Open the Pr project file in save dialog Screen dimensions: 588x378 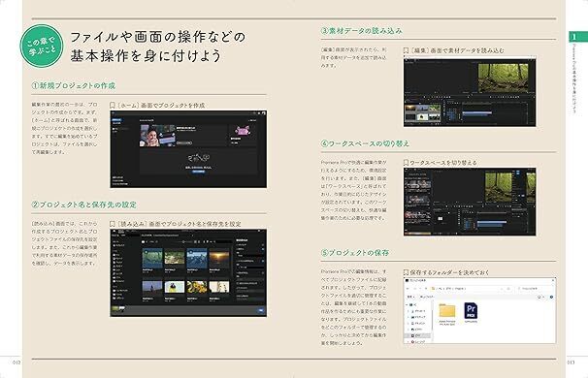[x=471, y=313]
